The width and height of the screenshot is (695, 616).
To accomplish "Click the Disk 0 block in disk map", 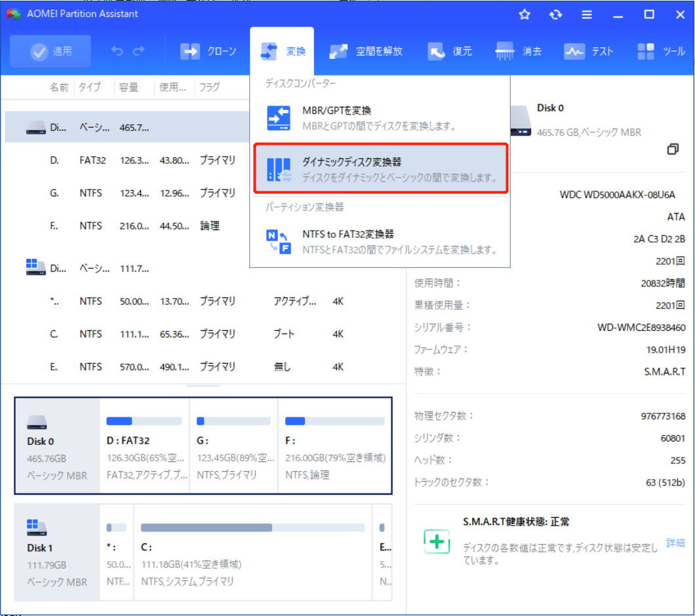I will point(58,446).
